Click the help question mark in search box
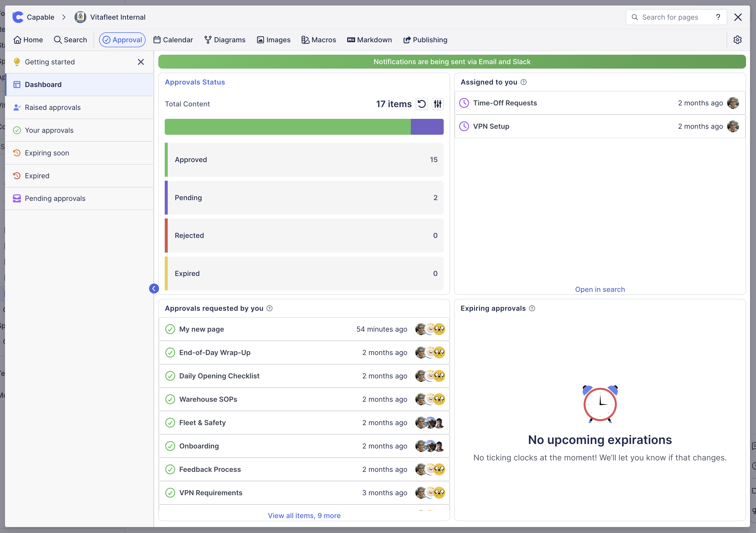This screenshot has height=533, width=756. click(718, 17)
